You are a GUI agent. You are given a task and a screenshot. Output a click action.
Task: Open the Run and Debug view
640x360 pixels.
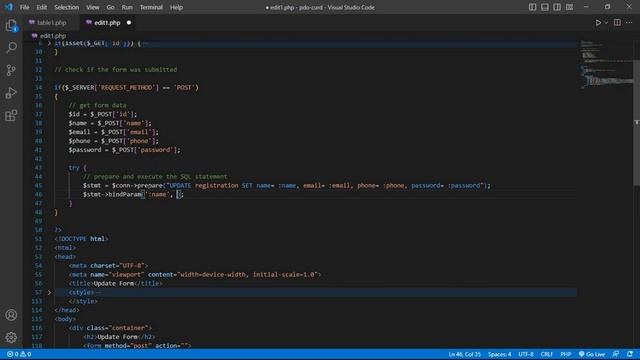point(11,93)
